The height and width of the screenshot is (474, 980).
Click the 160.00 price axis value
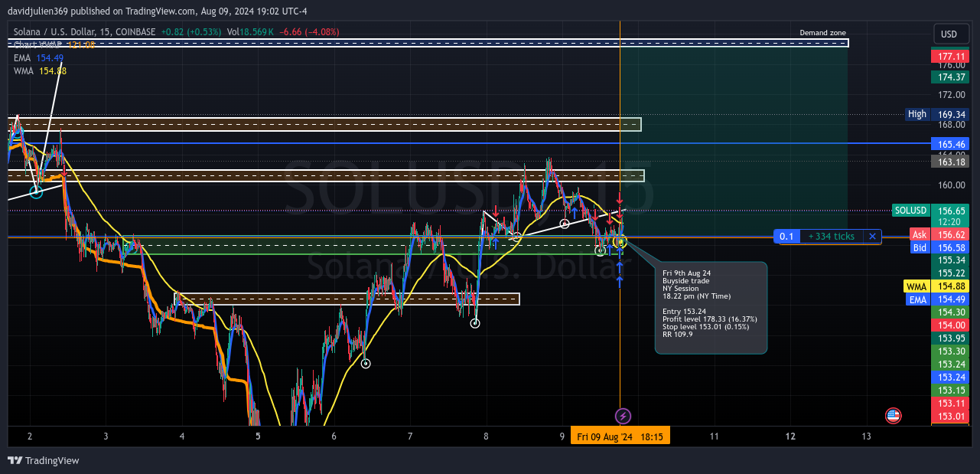(952, 185)
